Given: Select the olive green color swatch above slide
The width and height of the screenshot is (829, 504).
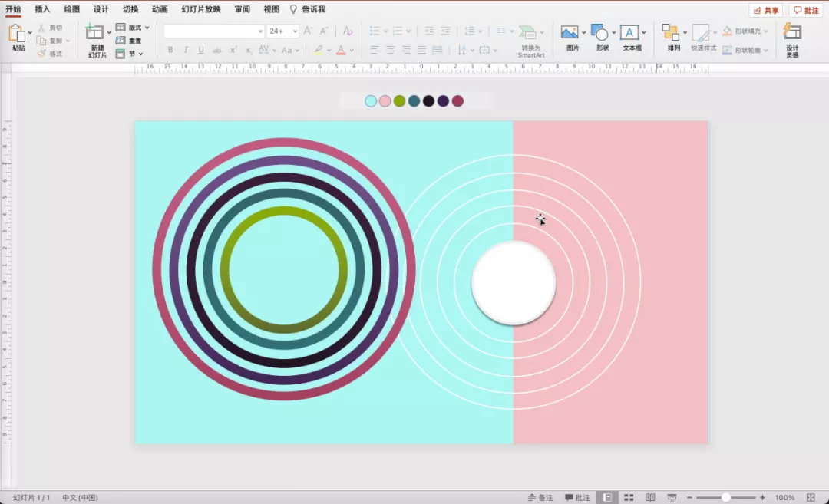Looking at the screenshot, I should (399, 101).
